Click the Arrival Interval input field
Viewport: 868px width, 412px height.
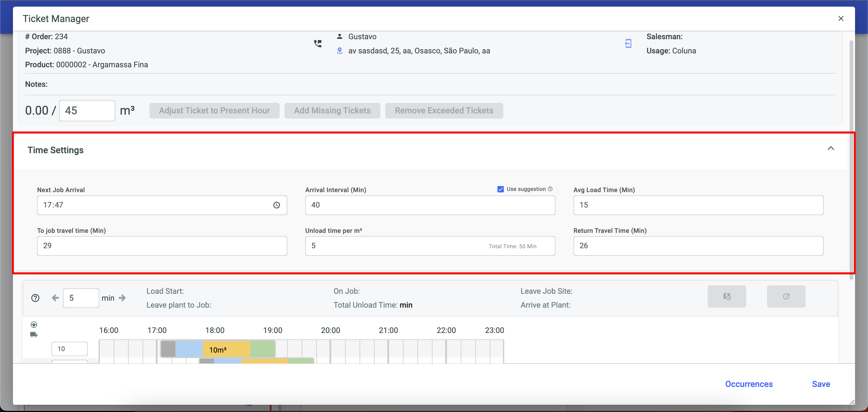[429, 205]
